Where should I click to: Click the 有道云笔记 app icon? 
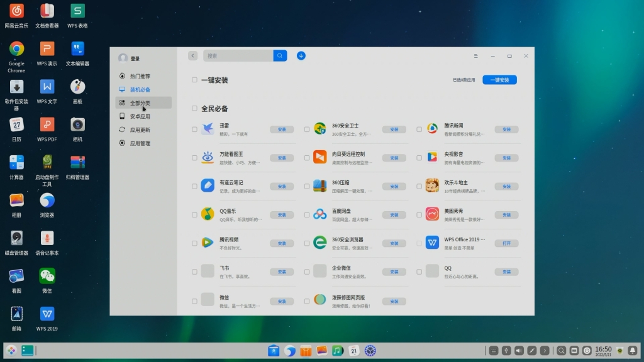point(208,185)
